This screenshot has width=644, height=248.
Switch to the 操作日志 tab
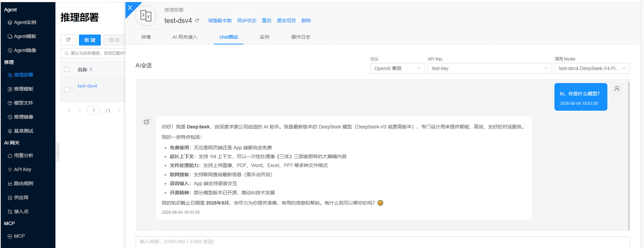point(300,37)
